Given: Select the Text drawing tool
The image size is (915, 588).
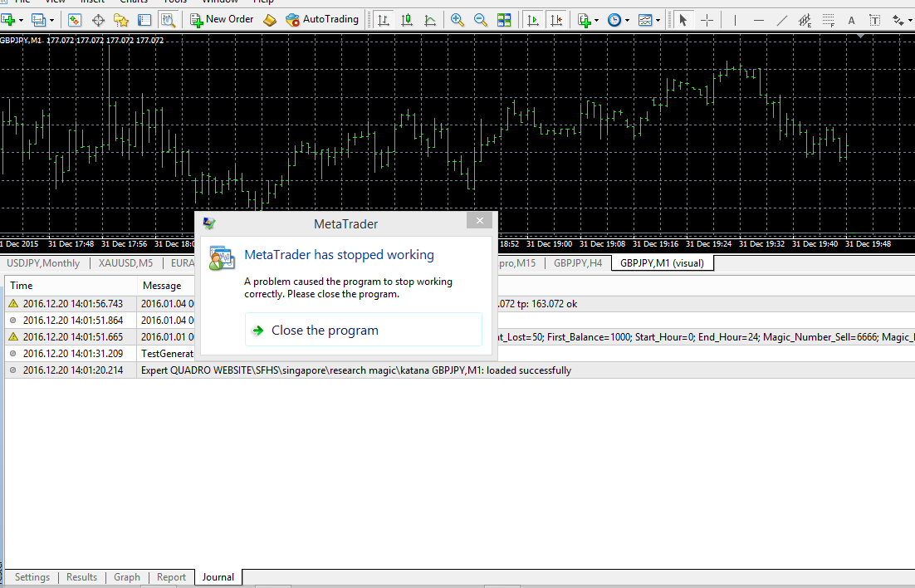Looking at the screenshot, I should point(851,21).
